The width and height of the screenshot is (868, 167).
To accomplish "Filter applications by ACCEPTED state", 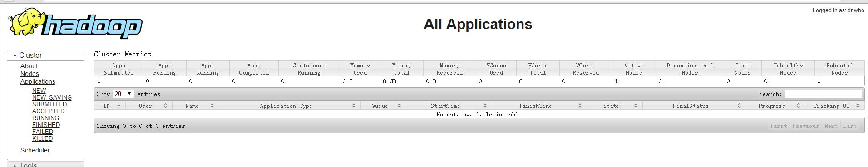I will [48, 111].
